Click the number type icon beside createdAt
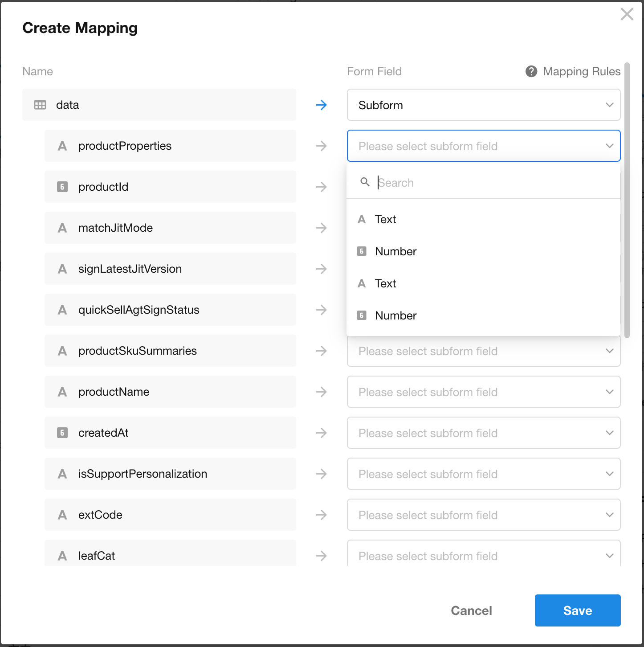This screenshot has width=644, height=647. click(x=62, y=433)
